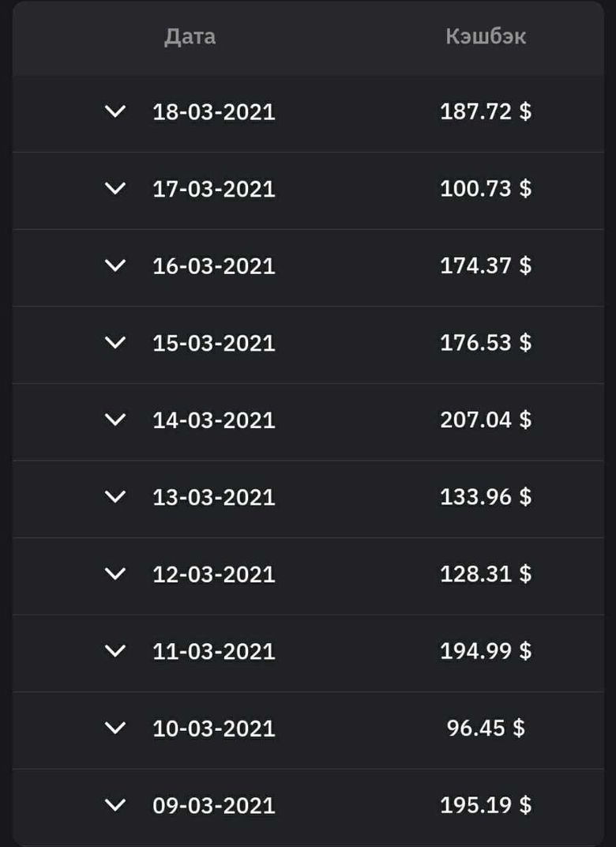Click the Дата column header

pyautogui.click(x=190, y=36)
